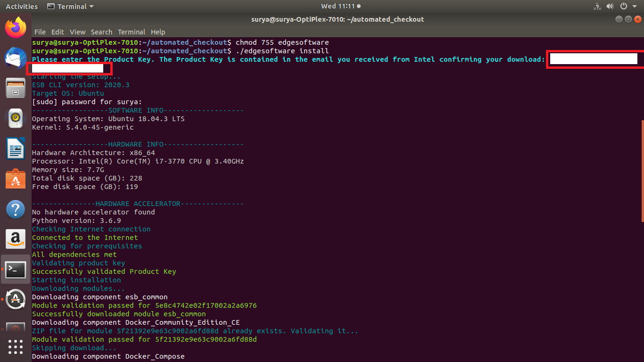Expand the system menu arrow in top bar
Screen dimensions: 644x362
[635, 7]
